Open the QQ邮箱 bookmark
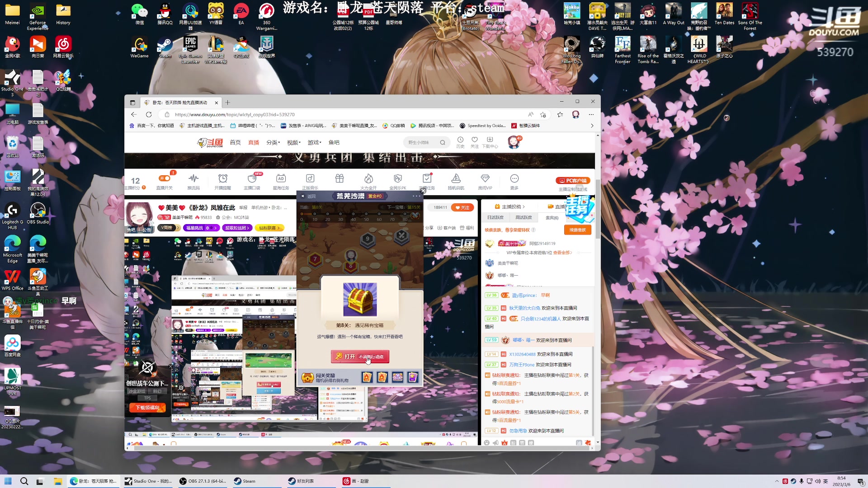868x488 pixels. [x=394, y=126]
